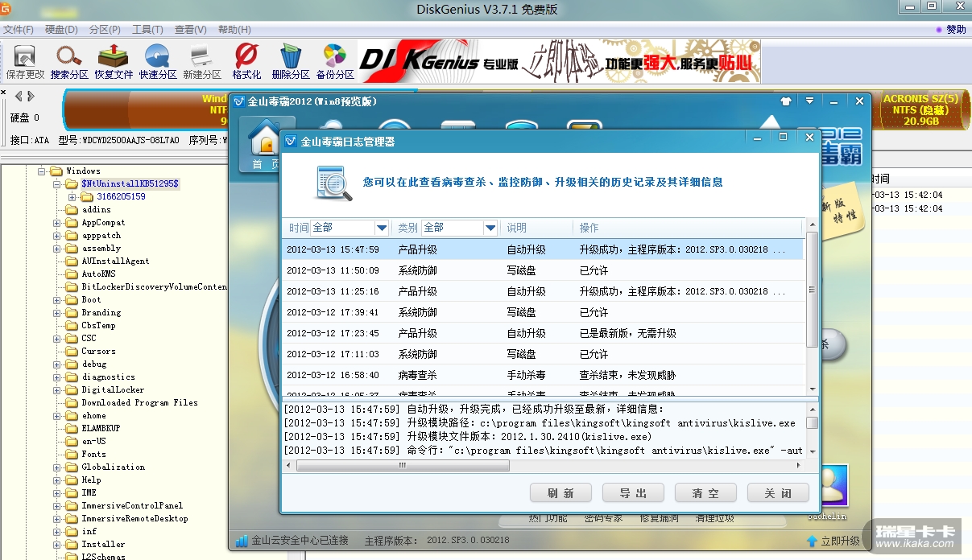Go to previous disk arrow in DiskGenius
Viewport: 972px width, 560px height.
(x=19, y=97)
